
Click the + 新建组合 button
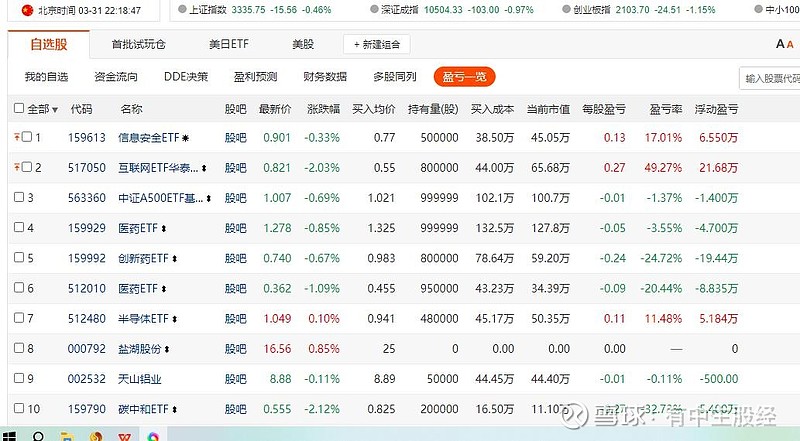click(377, 45)
